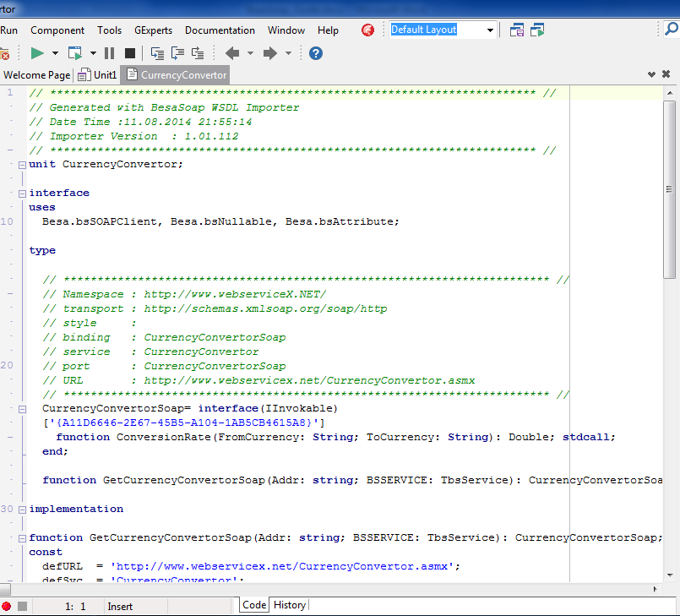
Task: Click the red macro record button
Action: point(6,606)
